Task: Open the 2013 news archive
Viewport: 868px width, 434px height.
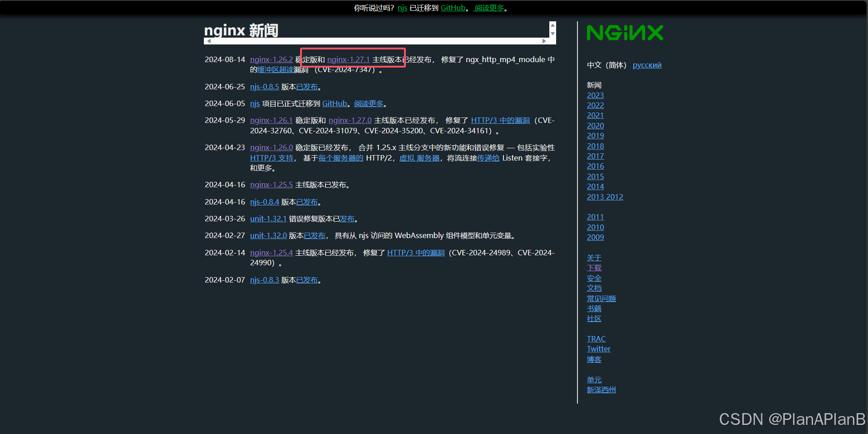Action: click(595, 197)
